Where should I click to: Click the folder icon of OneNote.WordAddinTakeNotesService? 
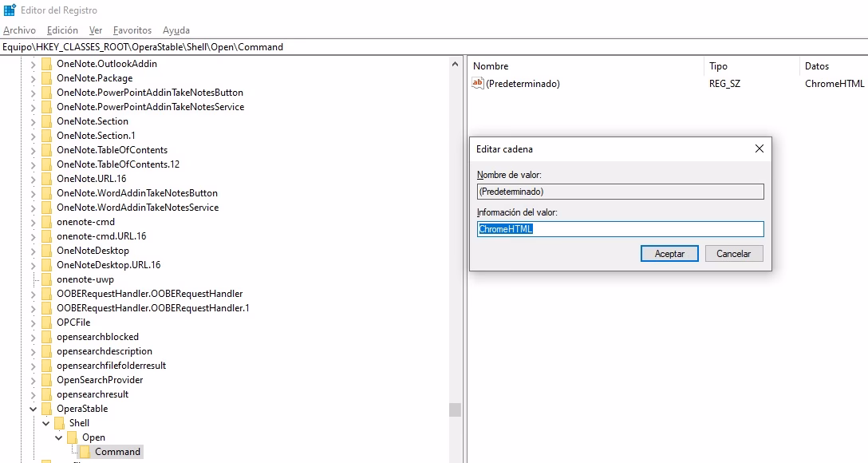click(46, 208)
